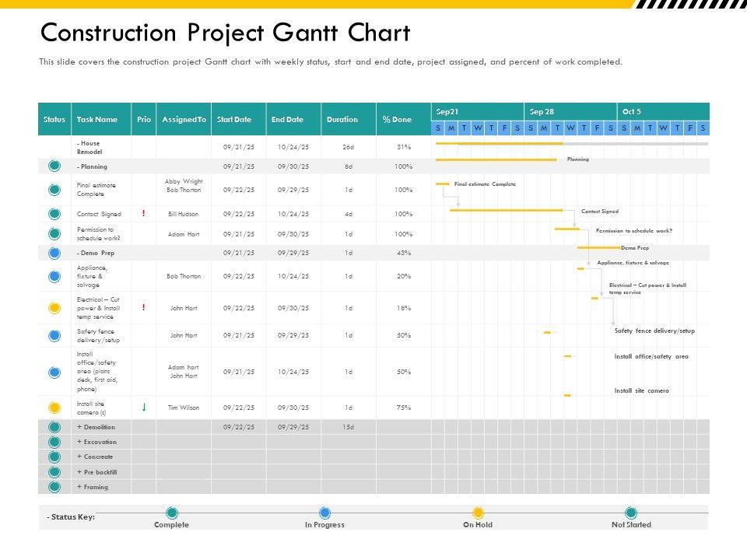This screenshot has width=747, height=560.
Task: Click the blue status icon in Demo Prep row
Action: pos(54,253)
